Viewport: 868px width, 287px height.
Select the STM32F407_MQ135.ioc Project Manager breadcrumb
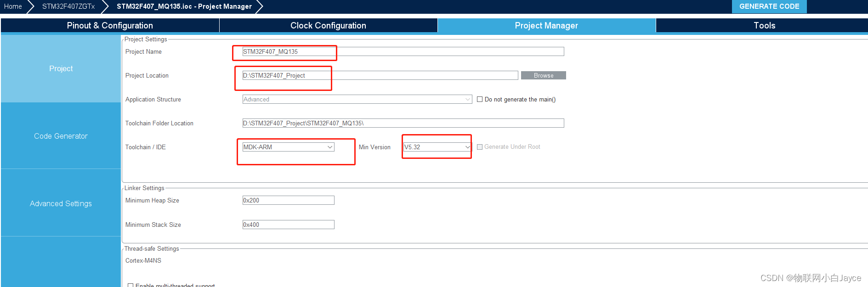tap(184, 6)
